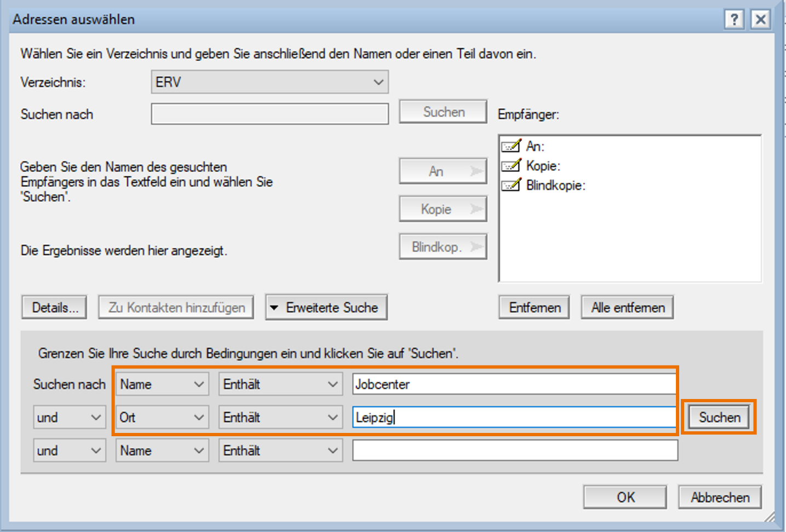Viewport: 786px width, 532px height.
Task: Click the Jobcenter search text field
Action: [514, 384]
